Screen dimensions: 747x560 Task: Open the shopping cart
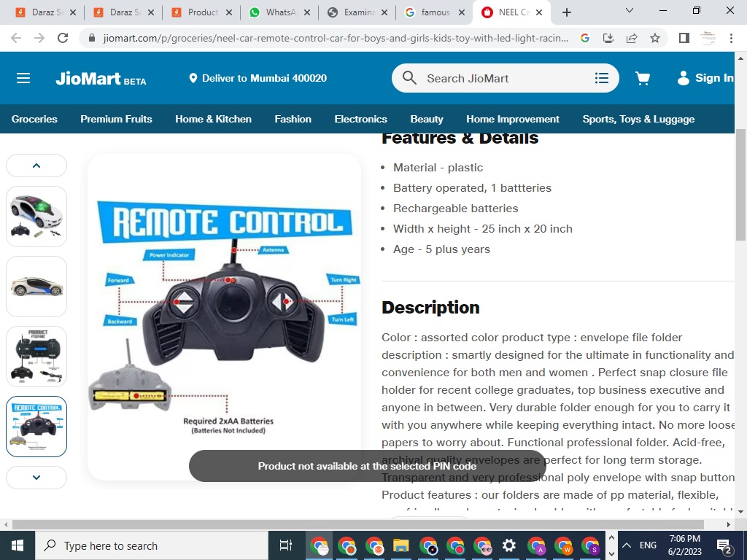(x=643, y=78)
